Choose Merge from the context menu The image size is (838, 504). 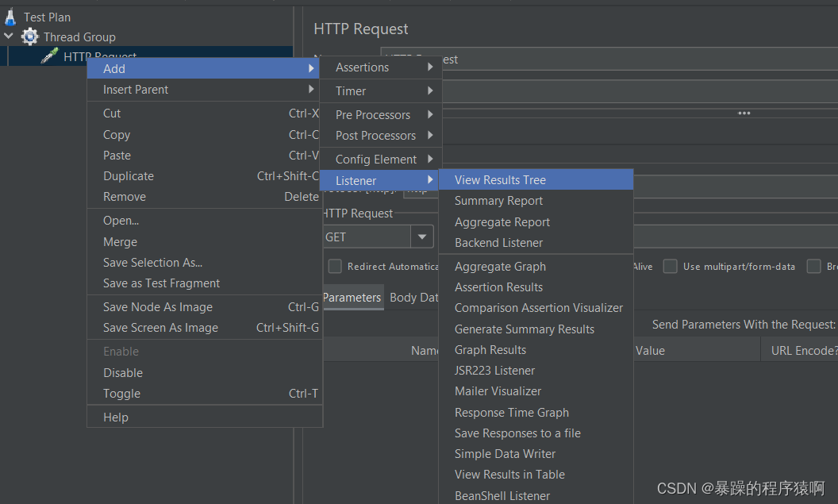203,241
